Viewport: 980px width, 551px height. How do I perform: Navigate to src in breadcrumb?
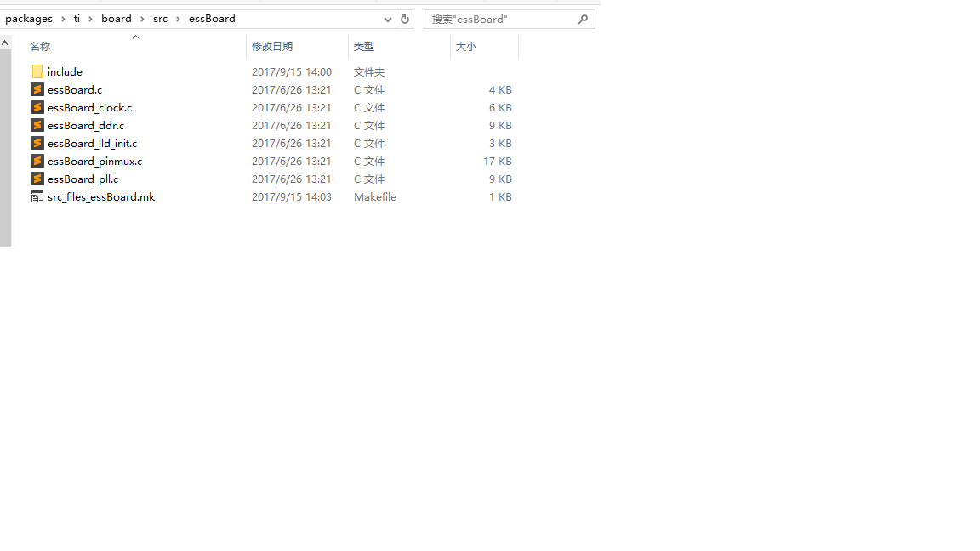pyautogui.click(x=160, y=19)
